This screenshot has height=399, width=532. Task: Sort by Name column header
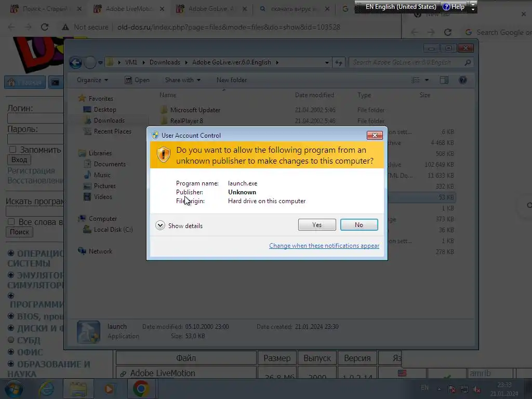pos(168,95)
